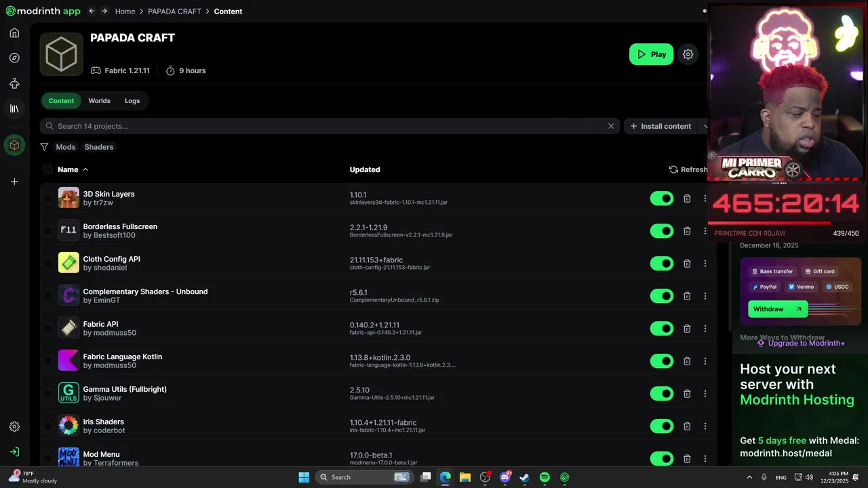Open instance settings gear next to Play

[x=688, y=54]
